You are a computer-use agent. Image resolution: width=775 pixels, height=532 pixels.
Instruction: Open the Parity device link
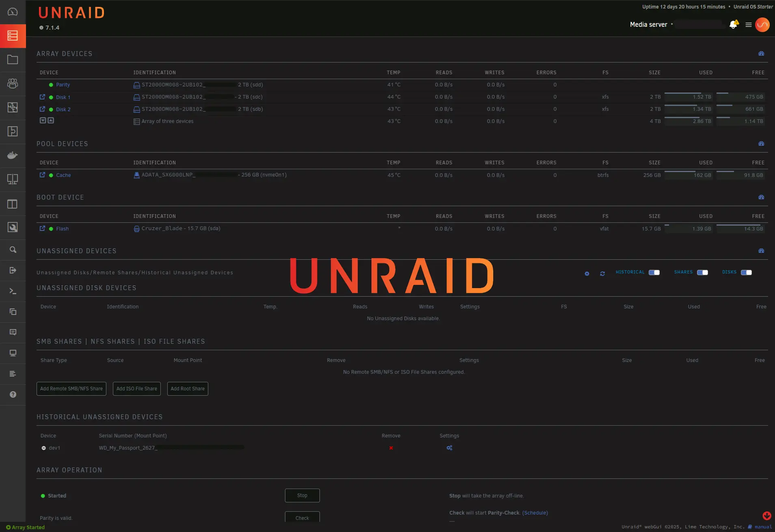pyautogui.click(x=63, y=85)
